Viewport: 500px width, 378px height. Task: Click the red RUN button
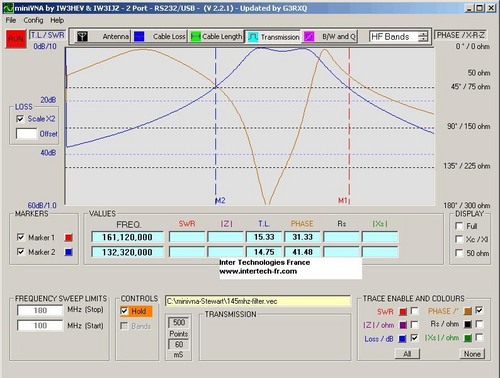pos(16,39)
